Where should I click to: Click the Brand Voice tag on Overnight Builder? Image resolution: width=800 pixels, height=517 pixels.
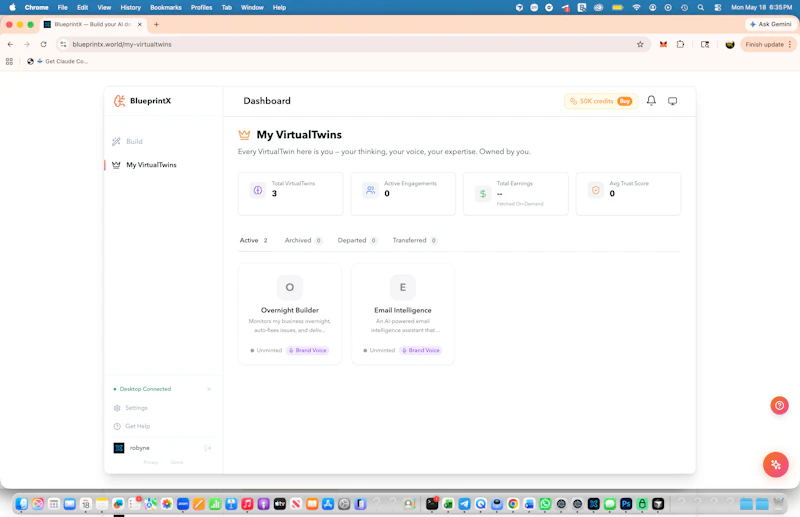(308, 350)
